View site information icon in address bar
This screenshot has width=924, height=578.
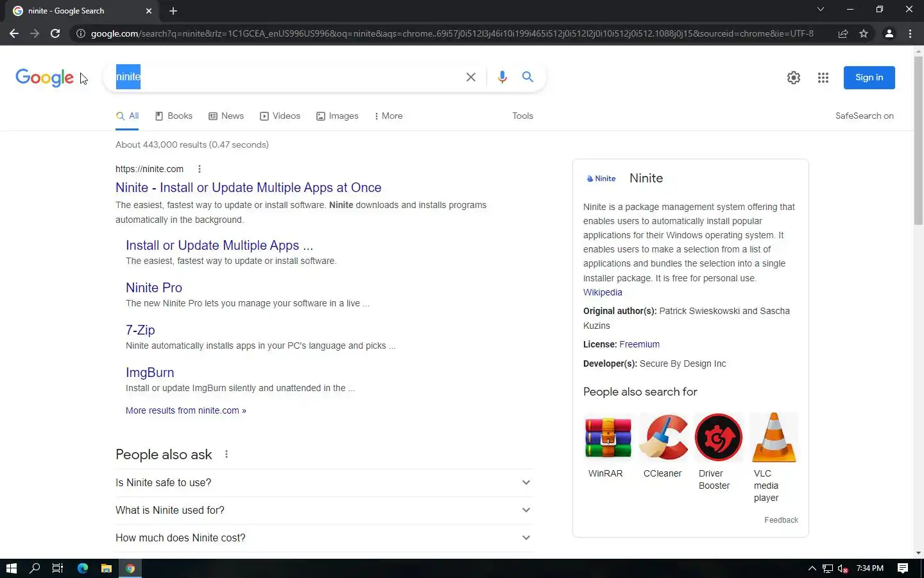[81, 33]
